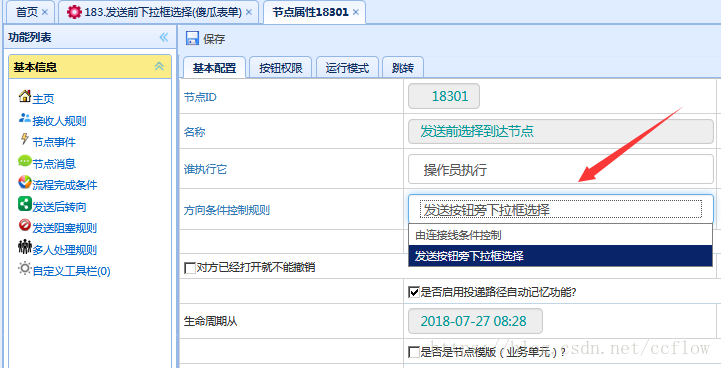The width and height of the screenshot is (721, 368).
Task: Uncheck 是否启用投递路径自动记忆功能 checkbox
Action: [414, 292]
